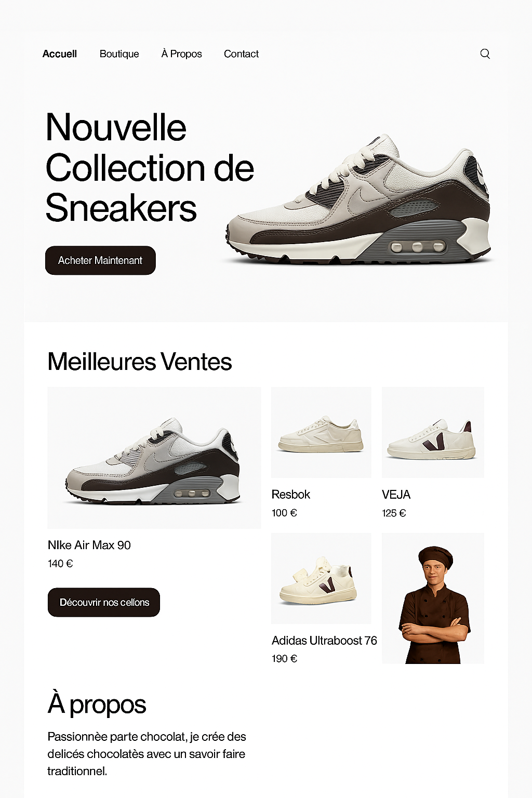Click the search magnifier icon

pos(485,54)
